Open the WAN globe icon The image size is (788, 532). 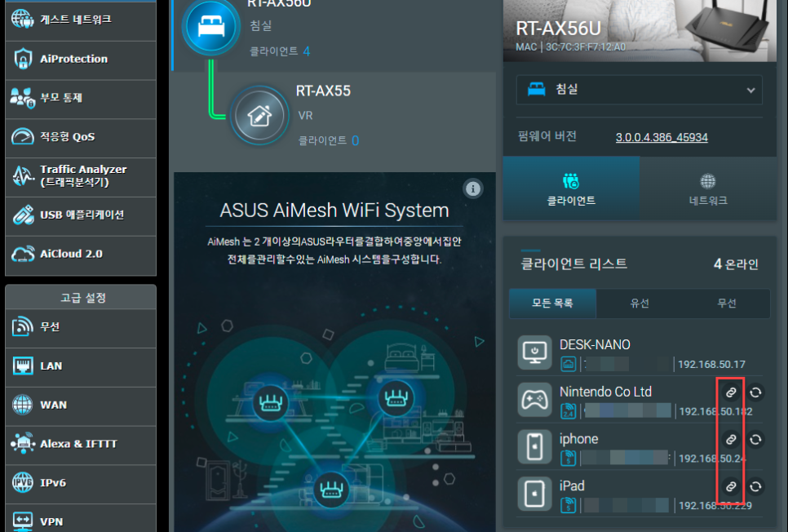point(23,405)
